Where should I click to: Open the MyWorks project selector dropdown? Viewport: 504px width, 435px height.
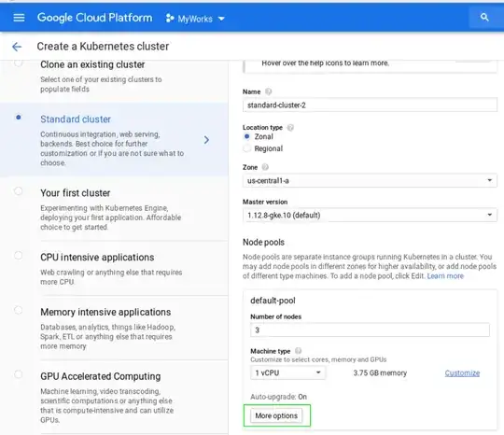195,19
